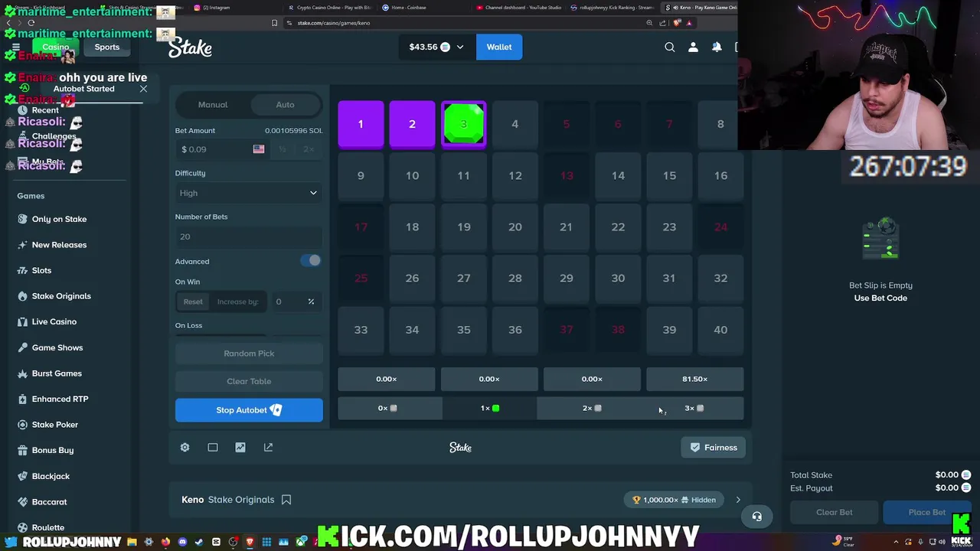The height and width of the screenshot is (551, 980).
Task: Open the user account profile icon
Action: tap(693, 47)
